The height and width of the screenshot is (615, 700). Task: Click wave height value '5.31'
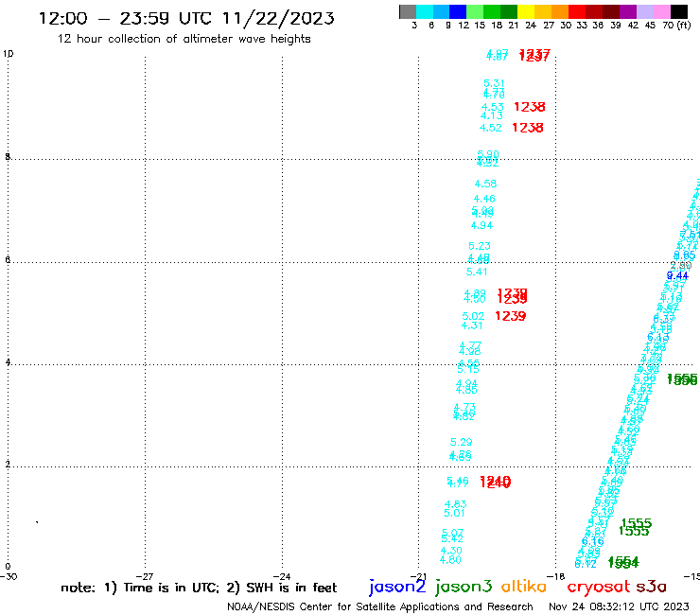tap(494, 83)
